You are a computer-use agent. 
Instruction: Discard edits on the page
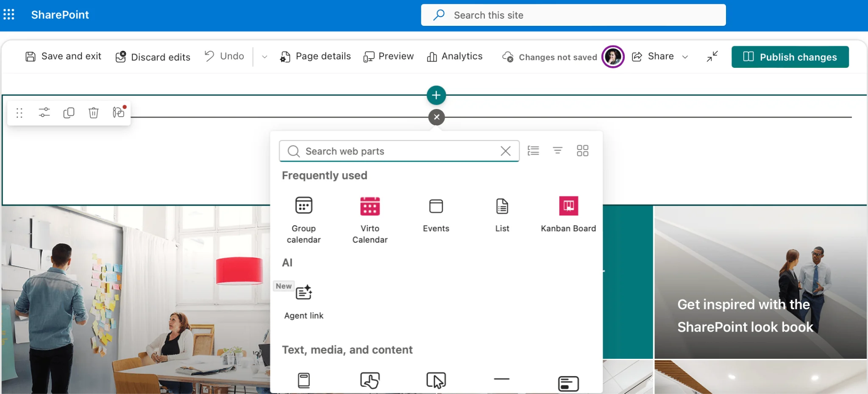153,57
